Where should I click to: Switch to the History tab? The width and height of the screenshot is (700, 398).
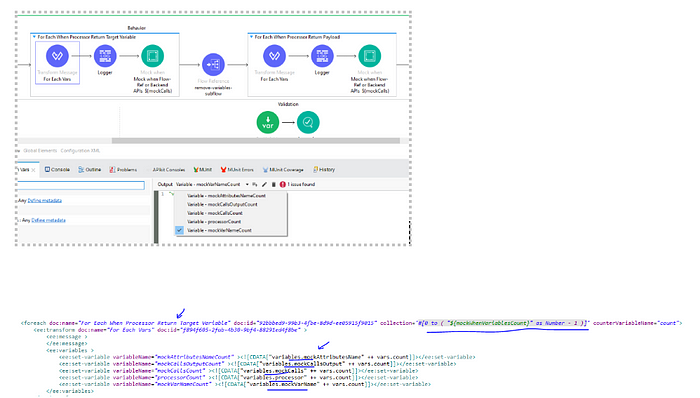(324, 170)
